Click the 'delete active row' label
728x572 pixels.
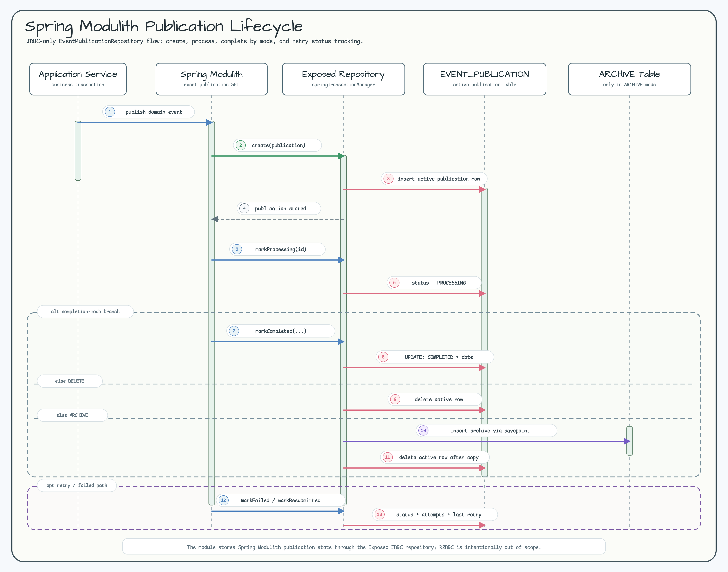pyautogui.click(x=435, y=399)
